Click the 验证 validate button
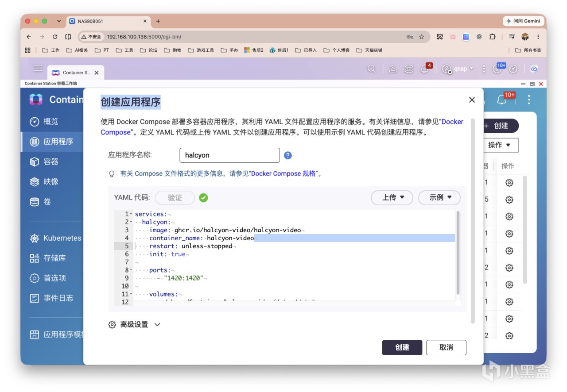567x392 pixels. click(175, 198)
